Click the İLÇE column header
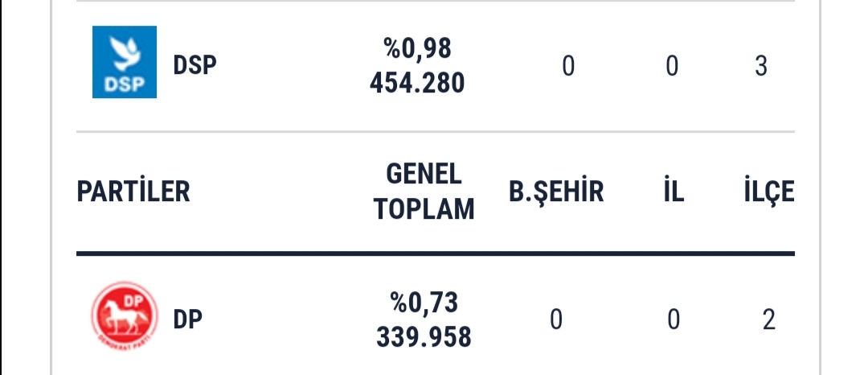 coord(769,192)
